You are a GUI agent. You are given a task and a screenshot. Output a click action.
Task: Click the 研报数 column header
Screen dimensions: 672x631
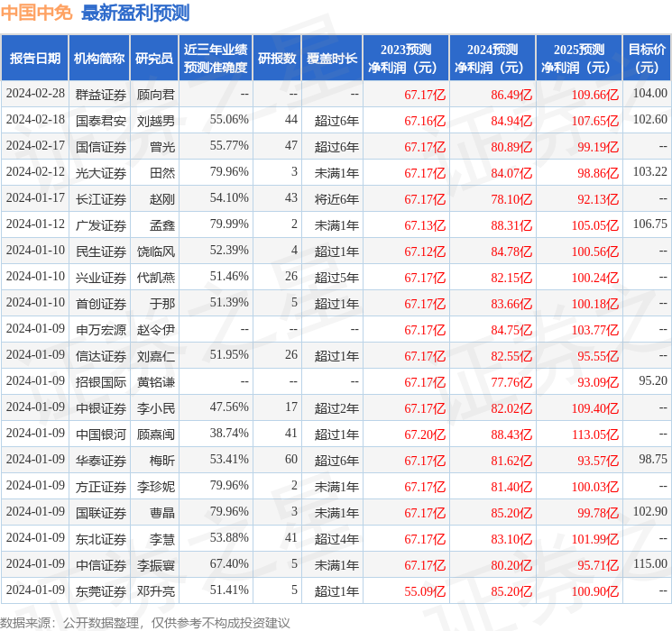coord(277,59)
